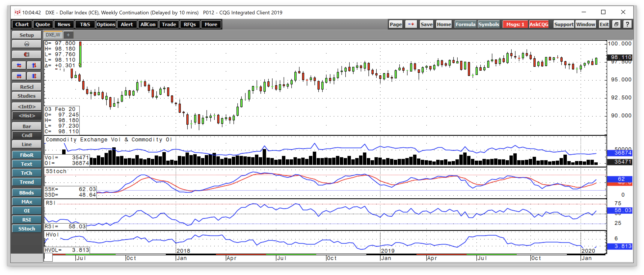Click the SStoch 62 value marker
Image resolution: width=644 pixels, height=275 pixels.
620,179
